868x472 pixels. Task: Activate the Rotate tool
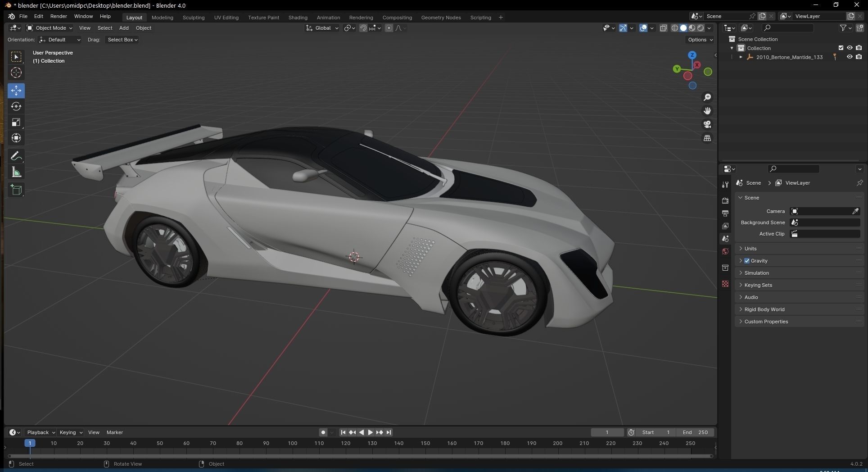(16, 106)
